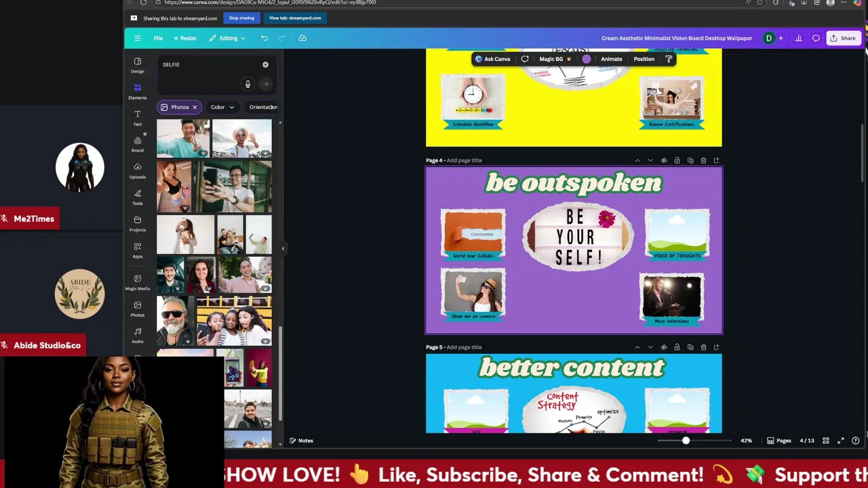Open the Elements panel

tap(138, 91)
